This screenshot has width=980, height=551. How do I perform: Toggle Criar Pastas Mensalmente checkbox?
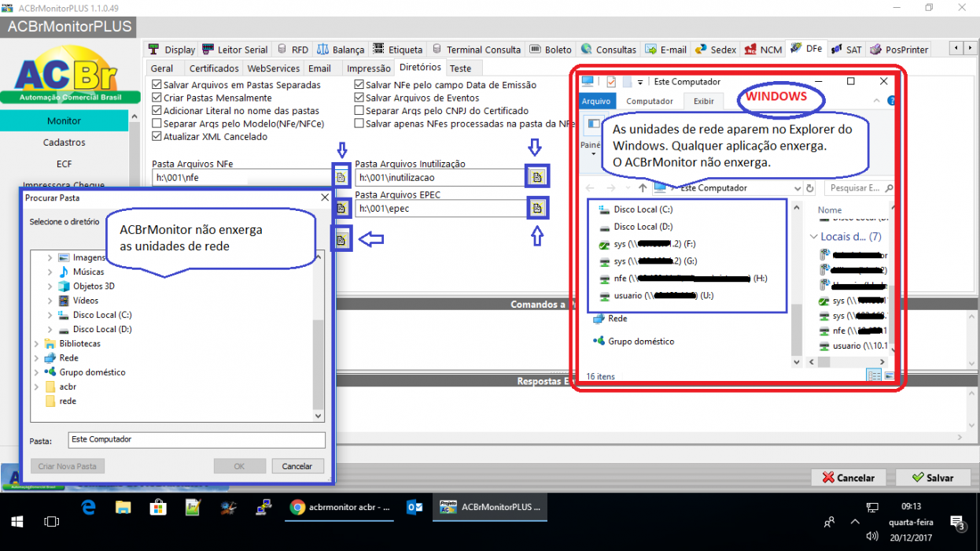157,98
